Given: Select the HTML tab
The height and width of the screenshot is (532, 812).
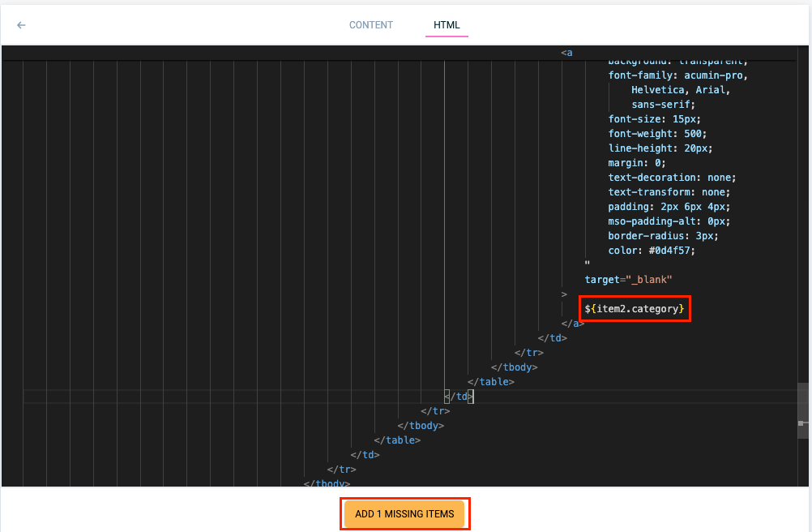Looking at the screenshot, I should click(x=447, y=25).
